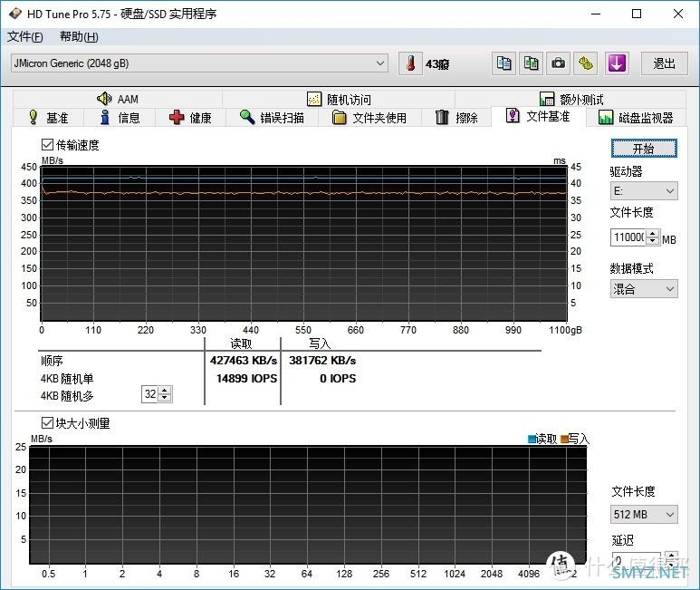
Task: Click the copy text to clipboard icon
Action: 503,63
